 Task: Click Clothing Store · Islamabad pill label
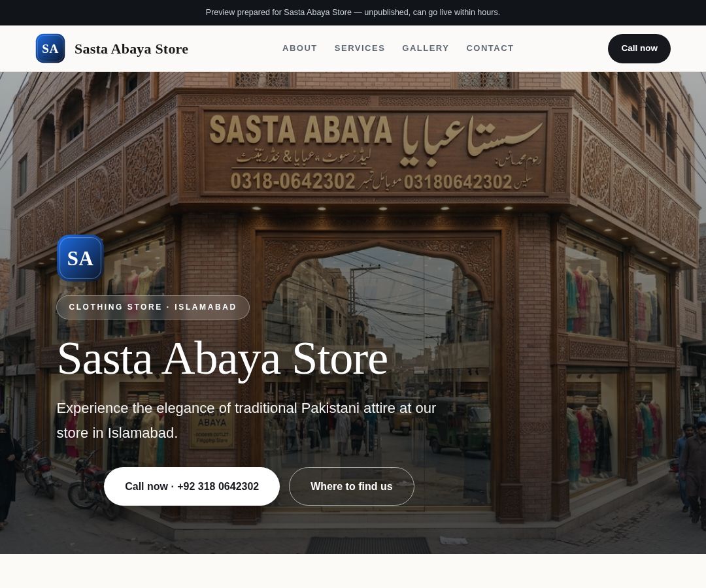(152, 307)
